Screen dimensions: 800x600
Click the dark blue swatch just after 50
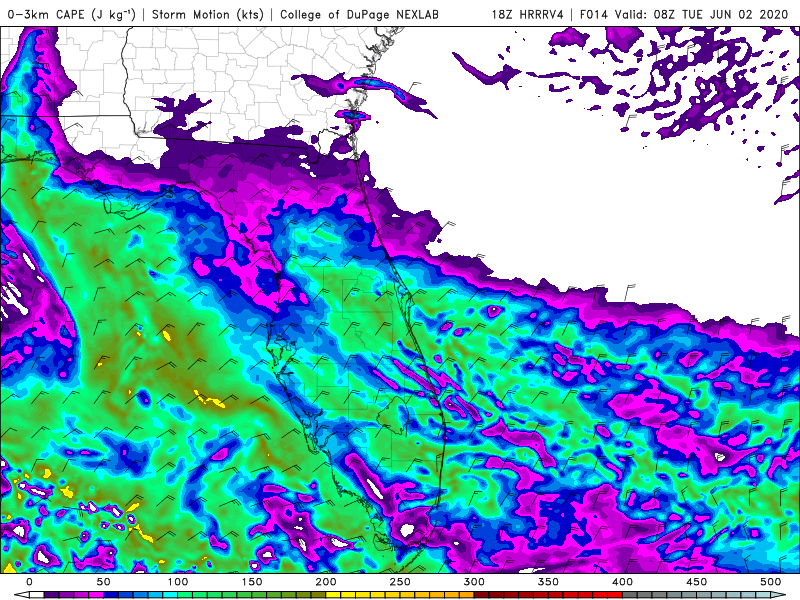[111, 595]
